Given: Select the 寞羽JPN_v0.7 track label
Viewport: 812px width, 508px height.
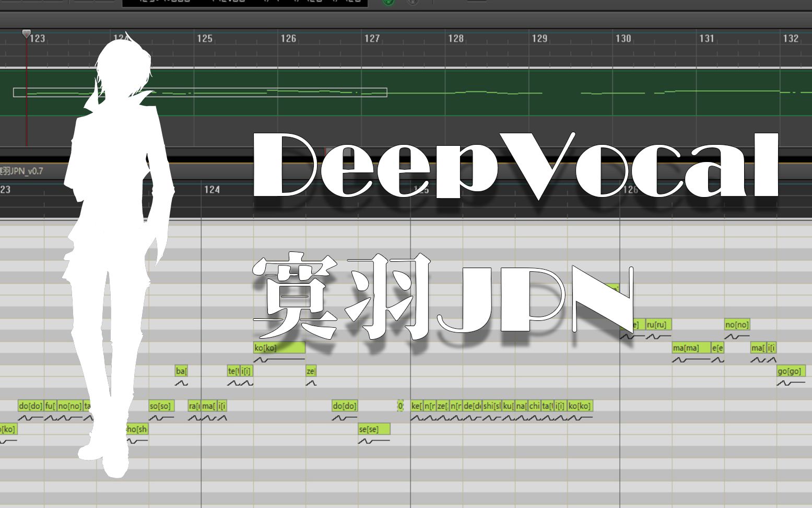Looking at the screenshot, I should pyautogui.click(x=22, y=171).
